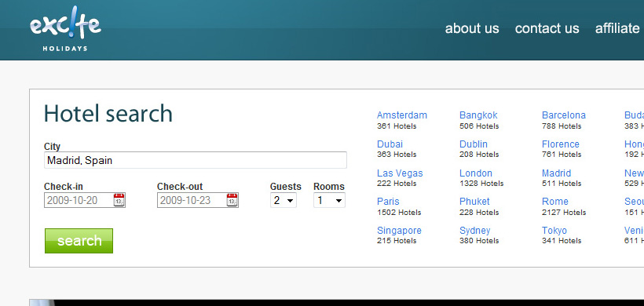
Task: Click the 'Check-in' label
Action: pyautogui.click(x=64, y=187)
